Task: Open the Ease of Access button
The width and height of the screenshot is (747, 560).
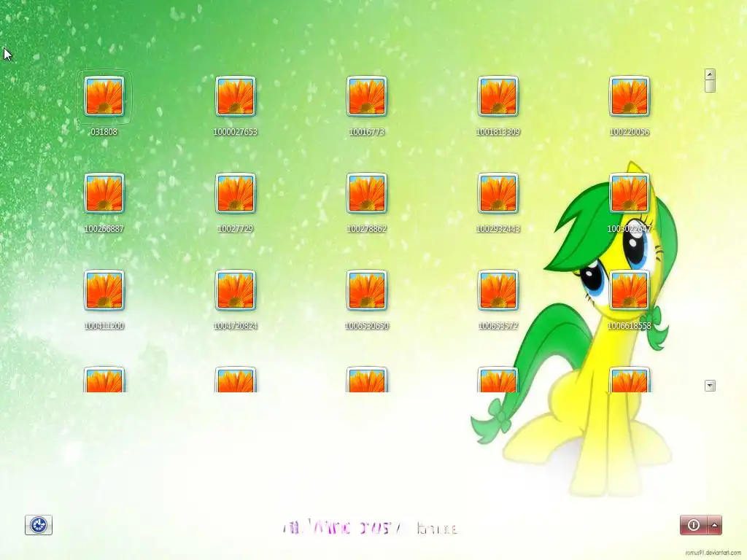Action: click(39, 525)
